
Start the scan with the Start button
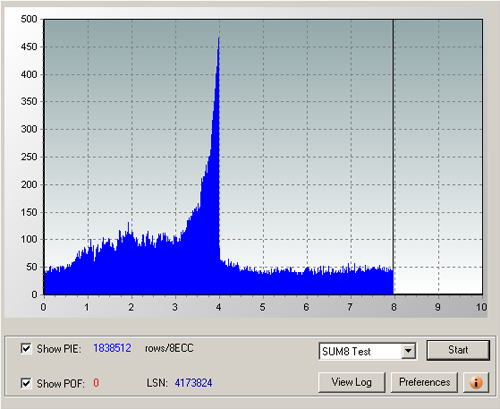pos(458,350)
